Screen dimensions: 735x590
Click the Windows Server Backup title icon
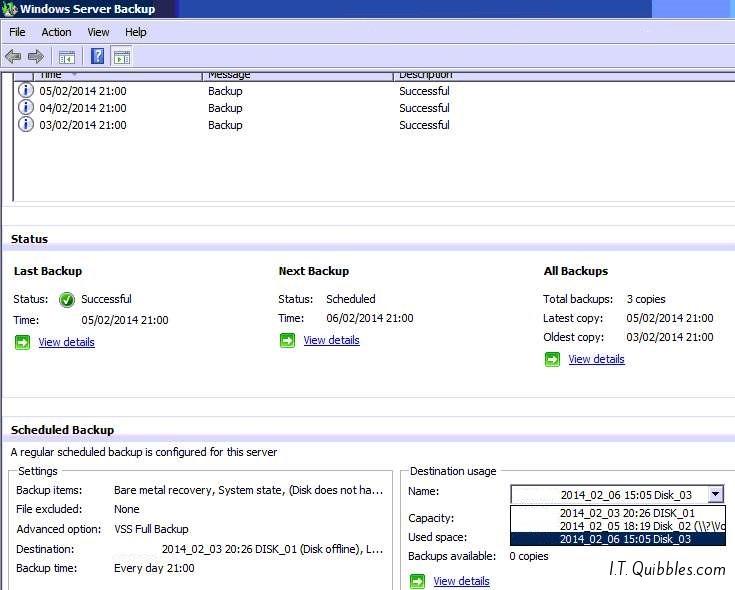pos(9,9)
